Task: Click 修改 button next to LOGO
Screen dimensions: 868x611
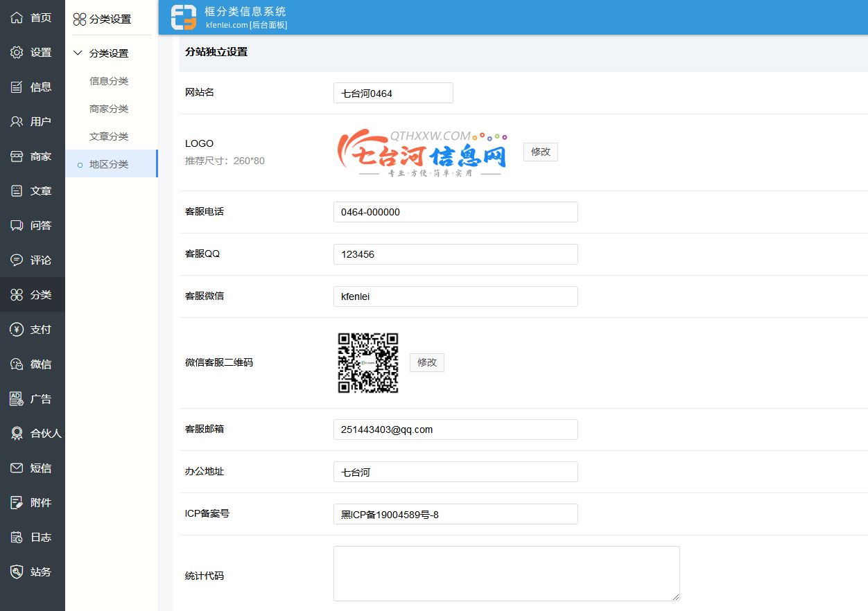Action: (540, 152)
